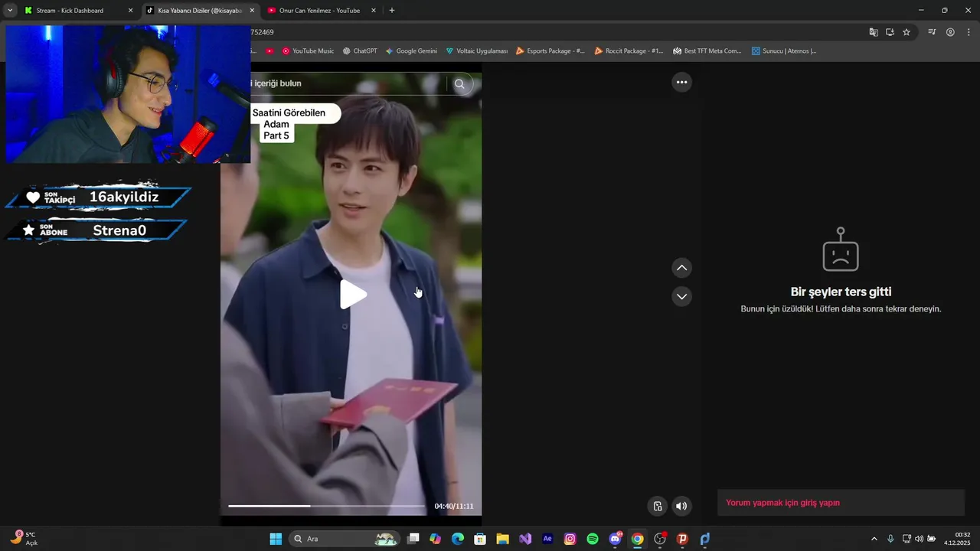Click the sad robot error icon
Screen dimensions: 980x551
[x=841, y=249]
